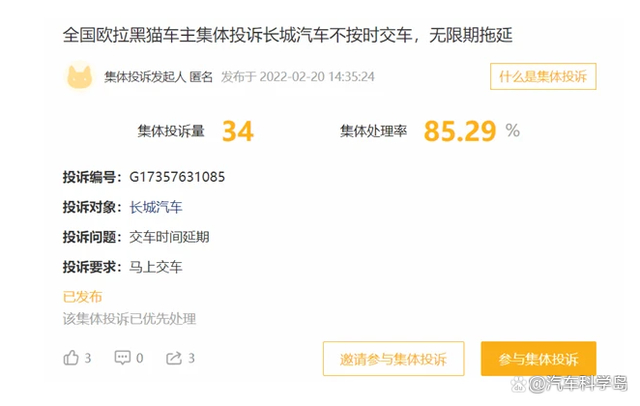Click the 该集体投诉已优先处理 notice text
The width and height of the screenshot is (640, 406).
pos(129,319)
